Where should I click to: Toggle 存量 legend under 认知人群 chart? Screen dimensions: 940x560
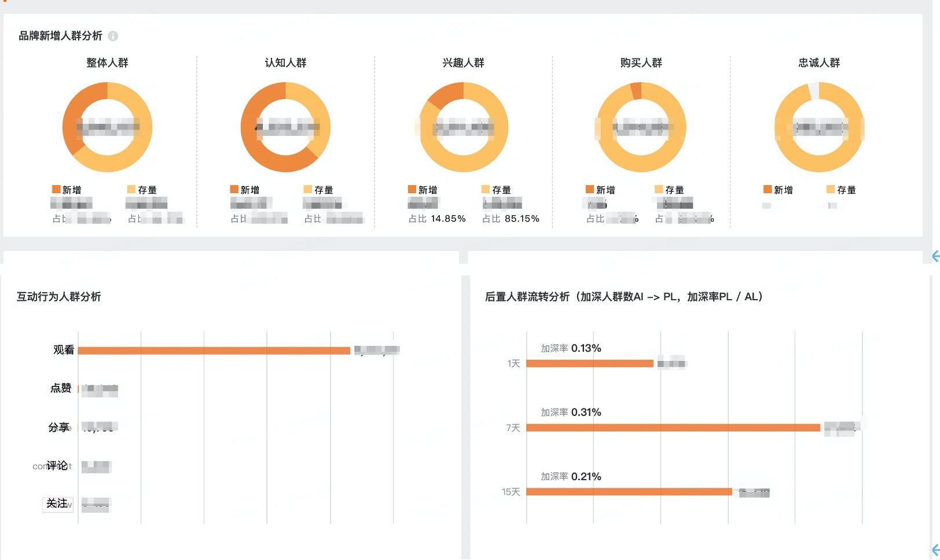pyautogui.click(x=318, y=190)
